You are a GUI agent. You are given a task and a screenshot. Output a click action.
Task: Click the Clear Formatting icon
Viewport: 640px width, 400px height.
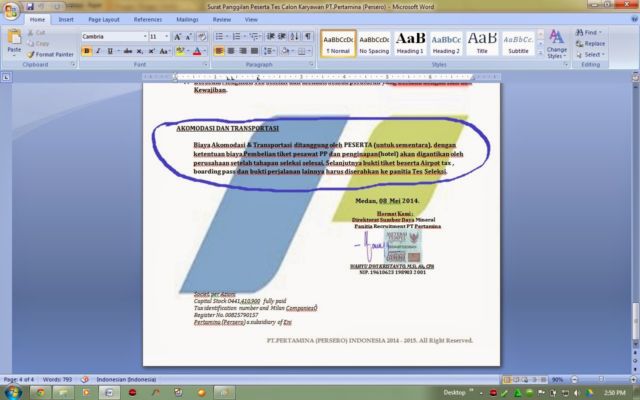(202, 37)
